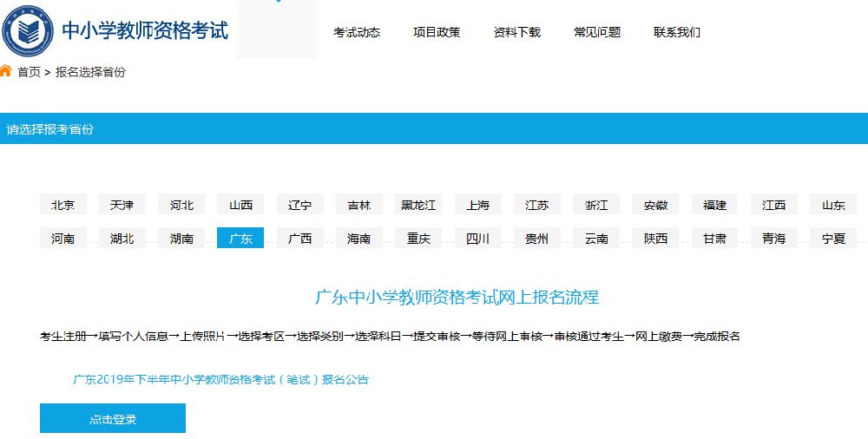Image resolution: width=868 pixels, height=439 pixels.
Task: Click the 中小学教师资格考试 site title
Action: click(x=145, y=30)
